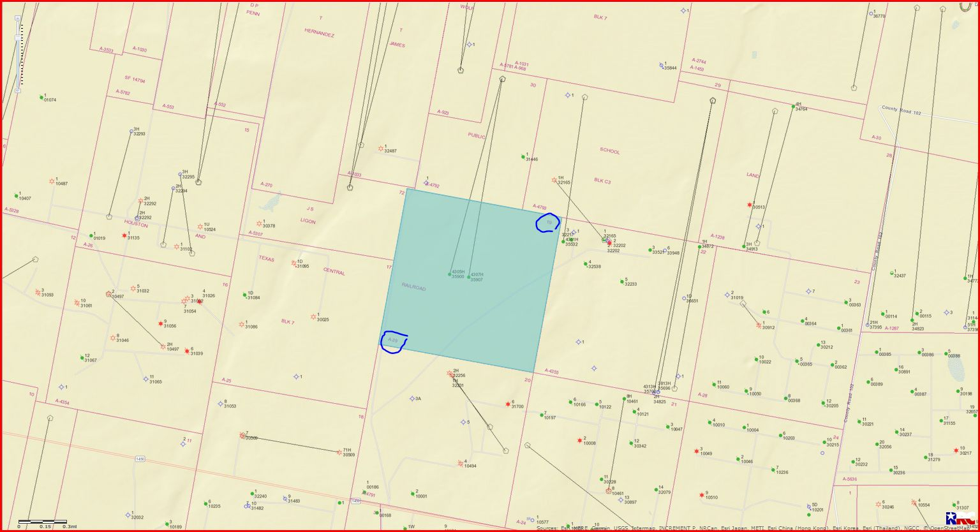Select green well marker 4307H 35907
Image resolution: width=980 pixels, height=532 pixels.
[468, 277]
